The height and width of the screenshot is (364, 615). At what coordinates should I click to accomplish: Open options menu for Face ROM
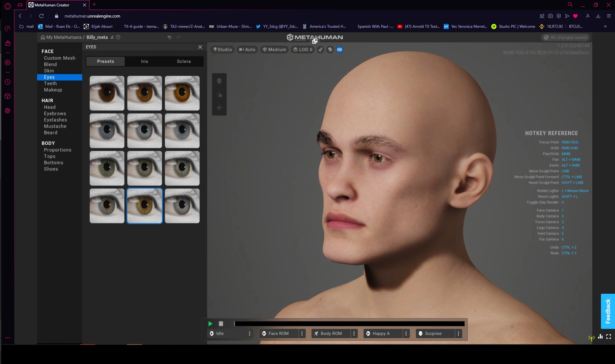(x=302, y=333)
